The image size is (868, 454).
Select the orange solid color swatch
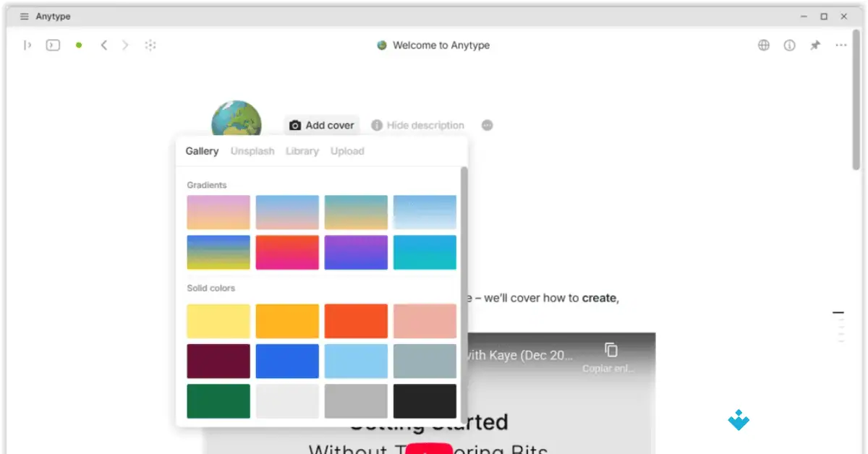pos(287,321)
